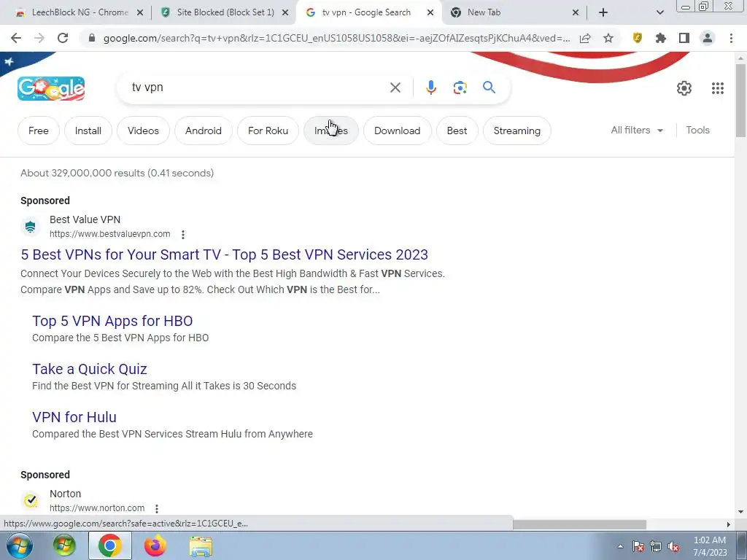Screen dimensions: 747x560
Task: Open options for Norton ad
Action: [157, 508]
